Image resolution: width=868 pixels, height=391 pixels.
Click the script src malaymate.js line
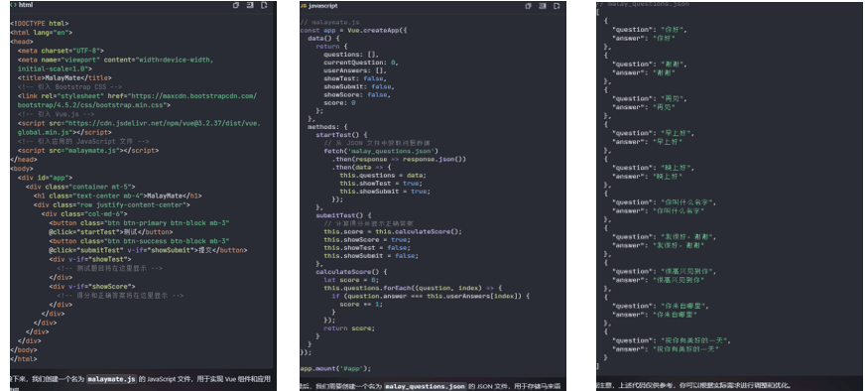pos(88,150)
